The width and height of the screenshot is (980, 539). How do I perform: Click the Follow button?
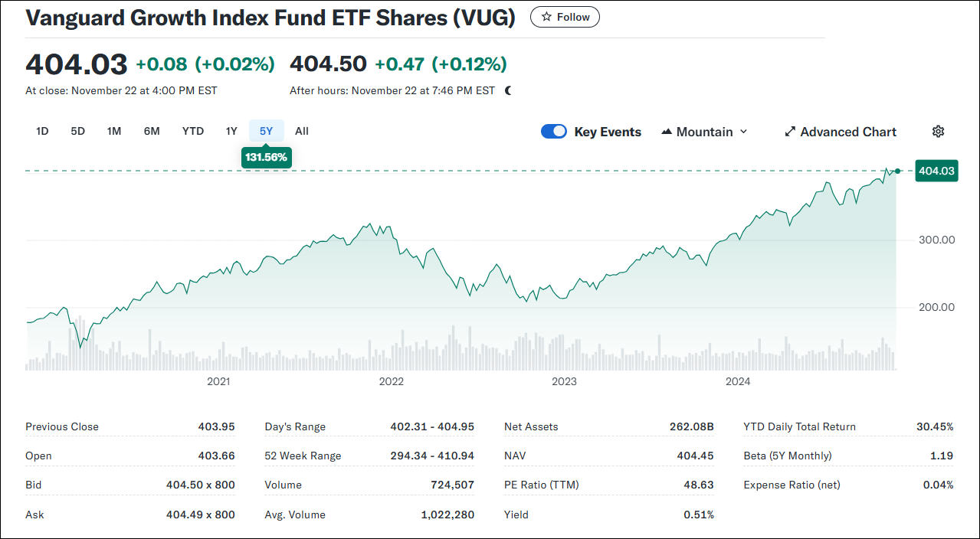565,16
